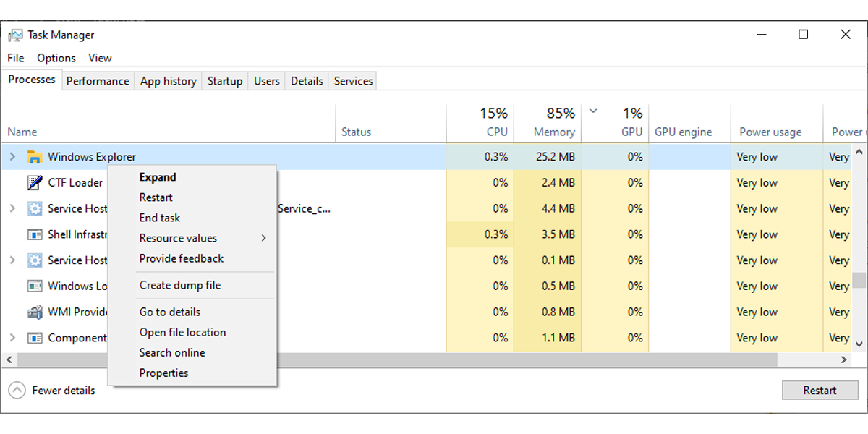
Task: Switch to the Performance tab
Action: (x=98, y=81)
